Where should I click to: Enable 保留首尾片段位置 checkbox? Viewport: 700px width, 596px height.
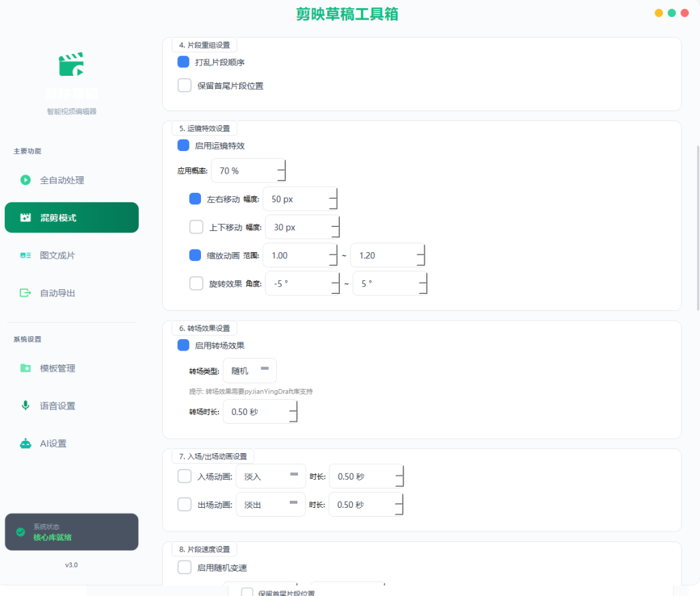pyautogui.click(x=185, y=85)
